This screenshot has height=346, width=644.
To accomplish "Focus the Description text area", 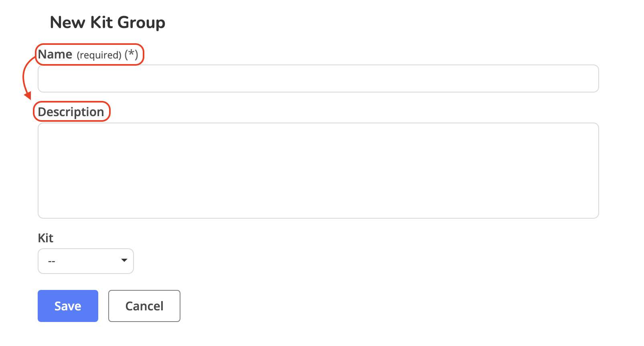I will point(318,170).
